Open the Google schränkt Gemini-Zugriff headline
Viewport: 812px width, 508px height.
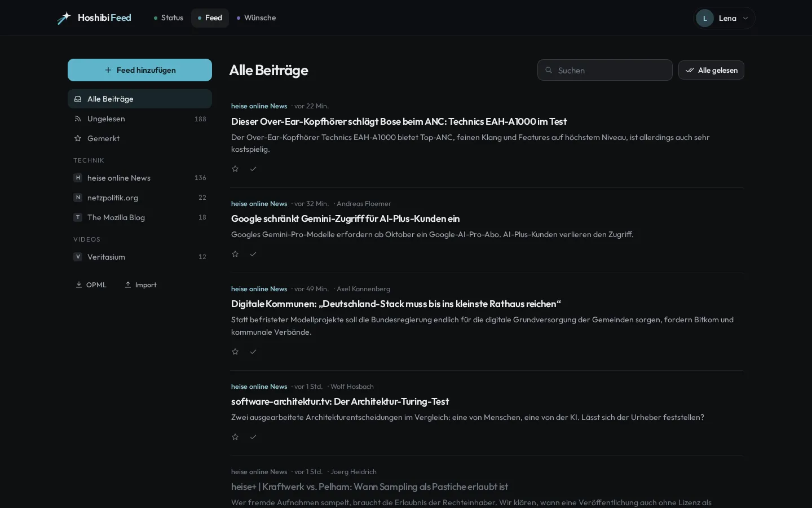(345, 218)
